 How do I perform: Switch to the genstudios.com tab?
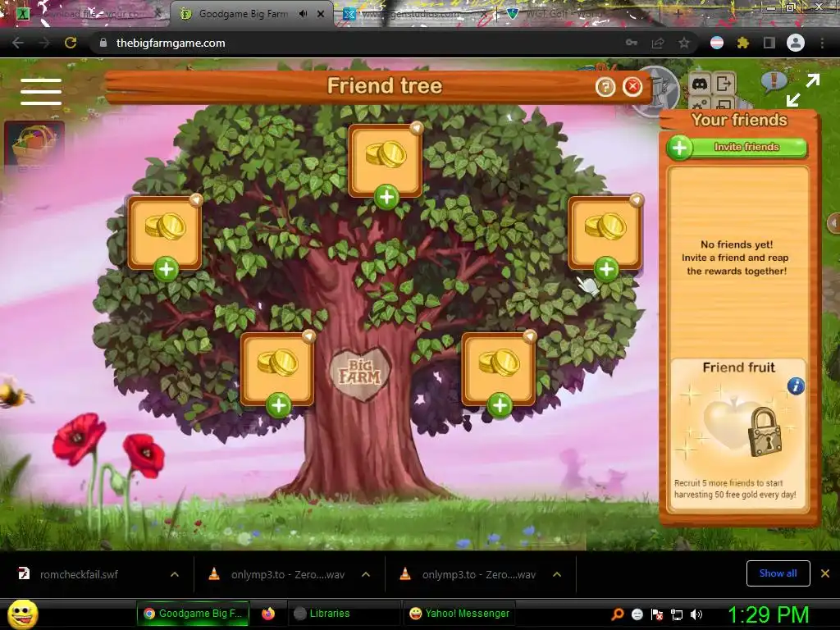(413, 15)
